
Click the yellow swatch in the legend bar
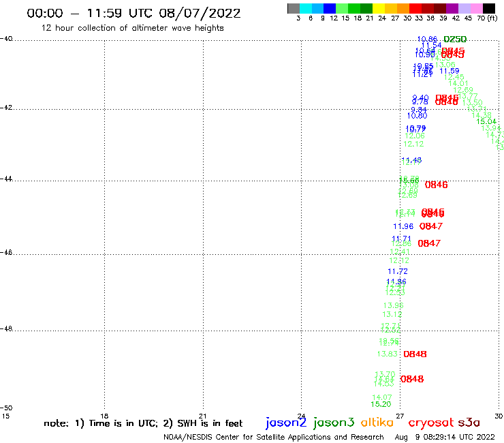(378, 8)
